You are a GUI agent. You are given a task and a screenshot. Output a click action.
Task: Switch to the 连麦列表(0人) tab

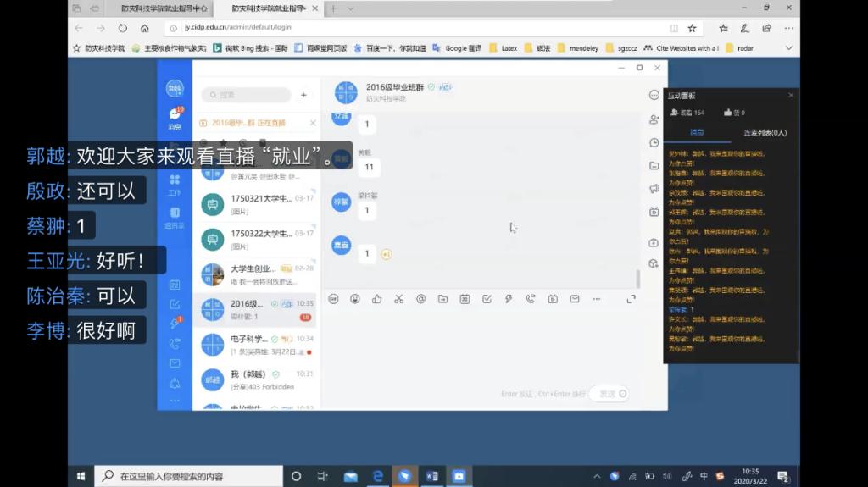click(x=765, y=133)
